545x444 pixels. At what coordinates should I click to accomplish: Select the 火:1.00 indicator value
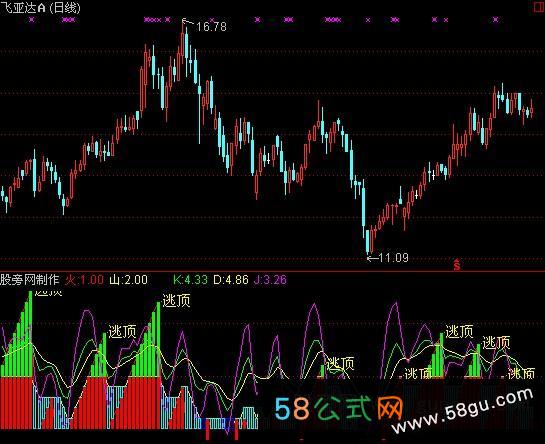coord(85,280)
